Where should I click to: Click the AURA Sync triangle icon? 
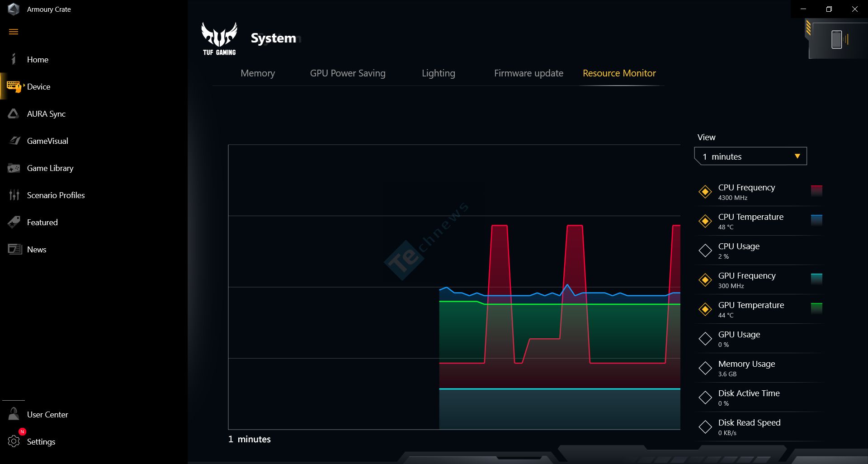tap(14, 114)
